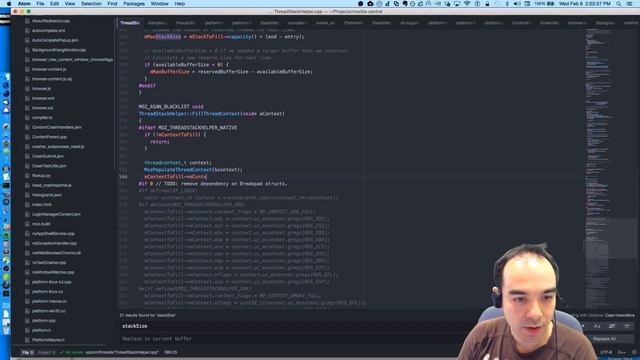Viewport: 640px width, 360px height.
Task: Open autocomplete.xml in the tree view
Action: pyautogui.click(x=48, y=31)
